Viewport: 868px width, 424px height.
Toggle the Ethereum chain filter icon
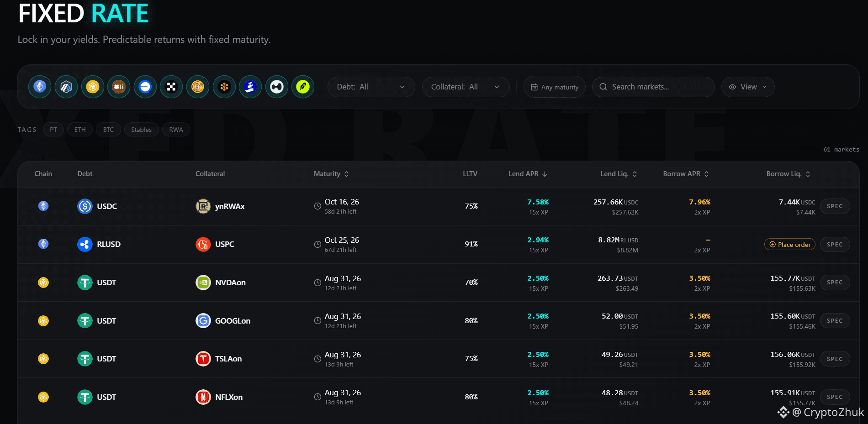point(40,87)
